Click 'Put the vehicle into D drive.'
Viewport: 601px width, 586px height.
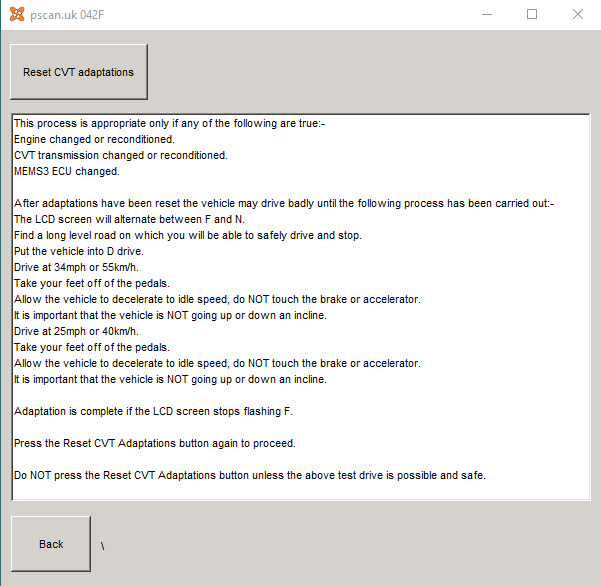tap(79, 251)
